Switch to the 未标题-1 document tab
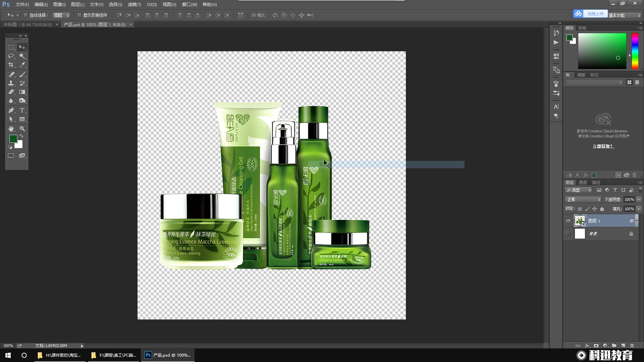The image size is (644, 362). pos(28,25)
